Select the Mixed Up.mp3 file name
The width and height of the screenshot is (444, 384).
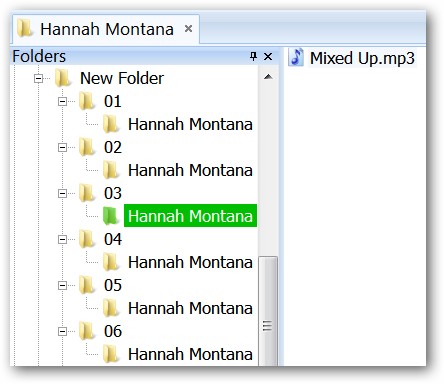click(362, 58)
